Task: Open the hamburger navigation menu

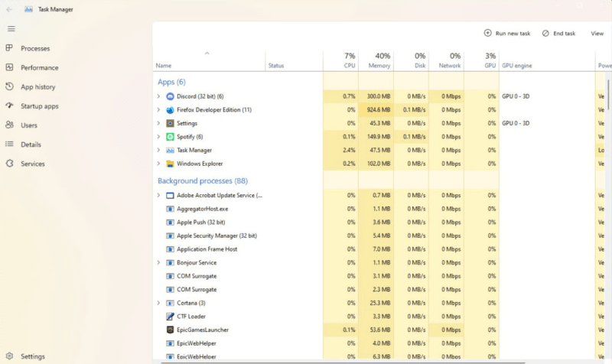Action: [11, 28]
